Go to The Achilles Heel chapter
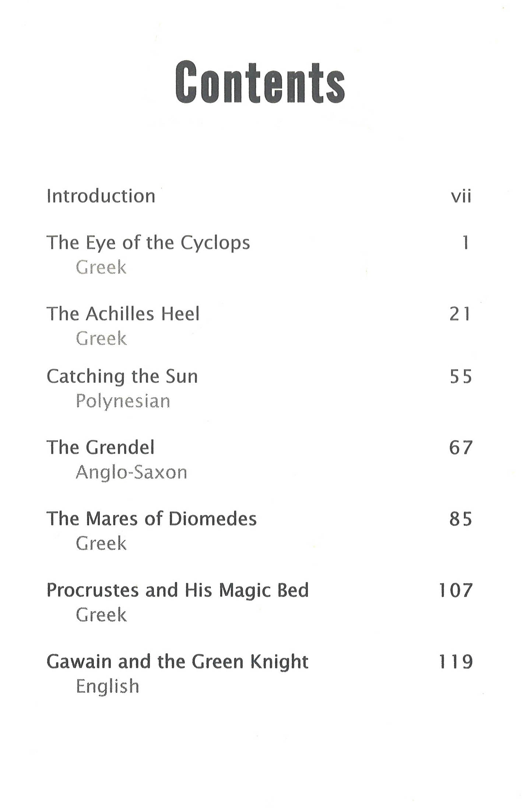526x812 pixels. click(123, 314)
